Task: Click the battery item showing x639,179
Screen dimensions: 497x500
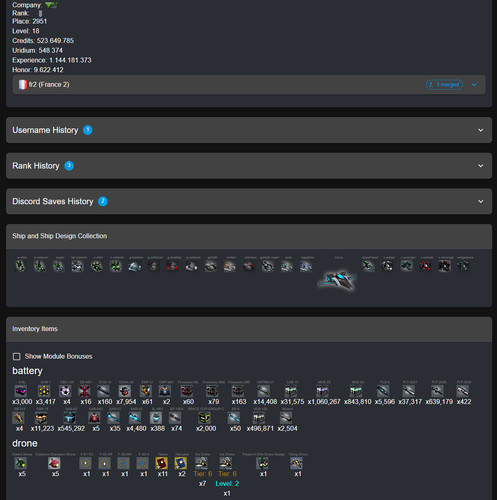Action: point(437,391)
